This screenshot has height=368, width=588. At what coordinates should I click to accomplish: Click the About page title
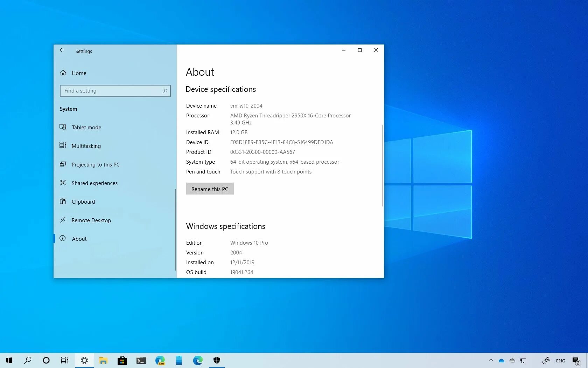tap(200, 72)
